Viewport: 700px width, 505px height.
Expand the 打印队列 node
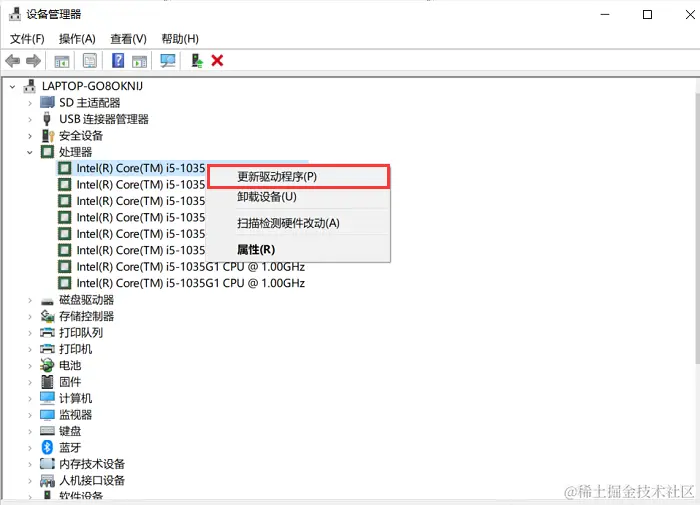point(29,333)
